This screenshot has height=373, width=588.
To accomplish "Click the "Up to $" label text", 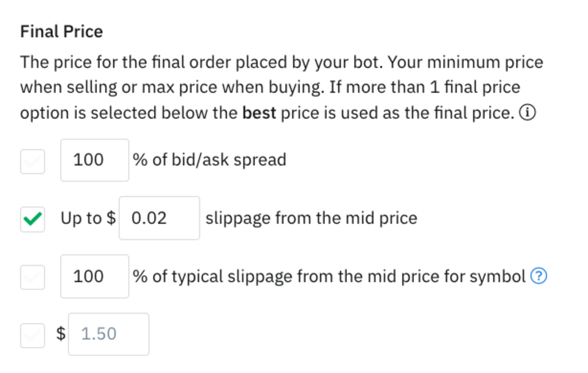I will pyautogui.click(x=88, y=218).
